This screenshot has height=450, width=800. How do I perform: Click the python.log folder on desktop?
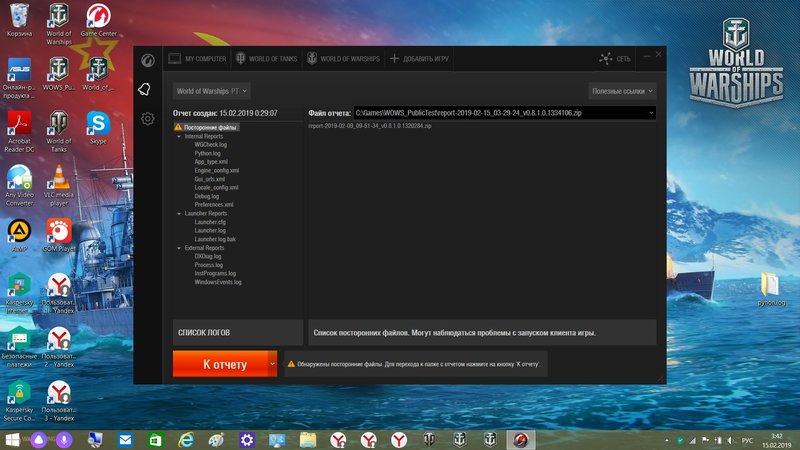(770, 289)
